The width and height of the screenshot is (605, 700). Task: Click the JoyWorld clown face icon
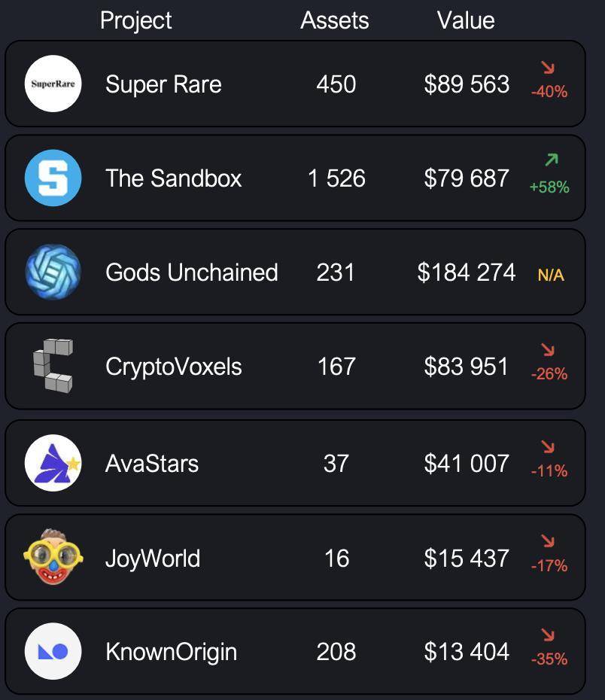point(53,558)
